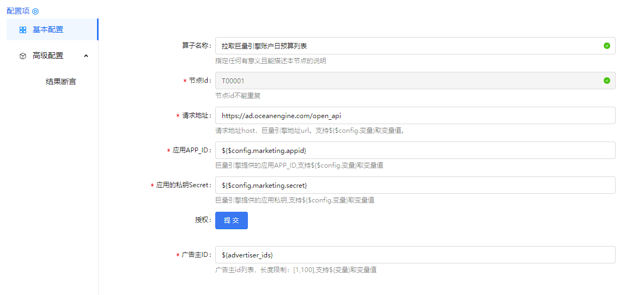Click the 请求地址 field label

tap(196, 115)
